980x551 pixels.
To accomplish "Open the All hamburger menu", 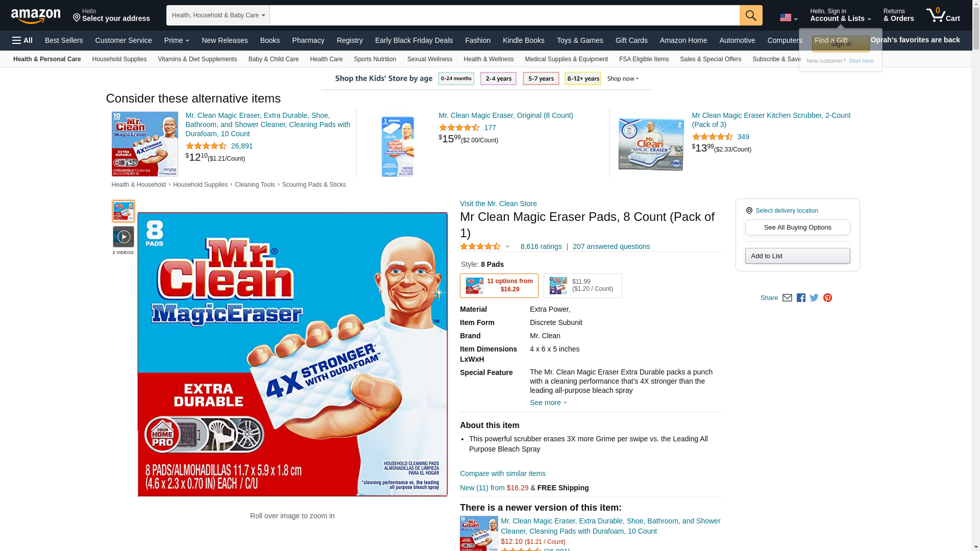I will click(22, 40).
